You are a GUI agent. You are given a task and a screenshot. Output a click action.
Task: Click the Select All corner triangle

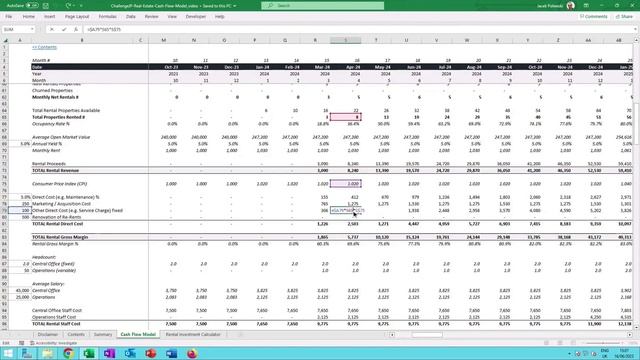point(5,40)
